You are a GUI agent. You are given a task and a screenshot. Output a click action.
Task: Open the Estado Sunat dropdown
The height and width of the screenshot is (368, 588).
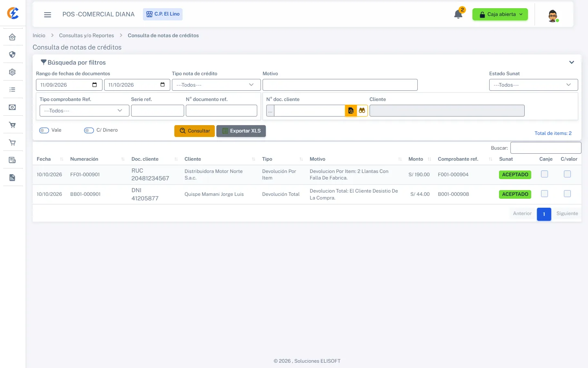(533, 85)
